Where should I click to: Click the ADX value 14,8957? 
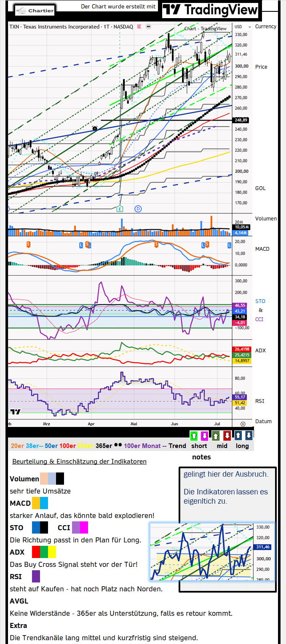point(242,361)
